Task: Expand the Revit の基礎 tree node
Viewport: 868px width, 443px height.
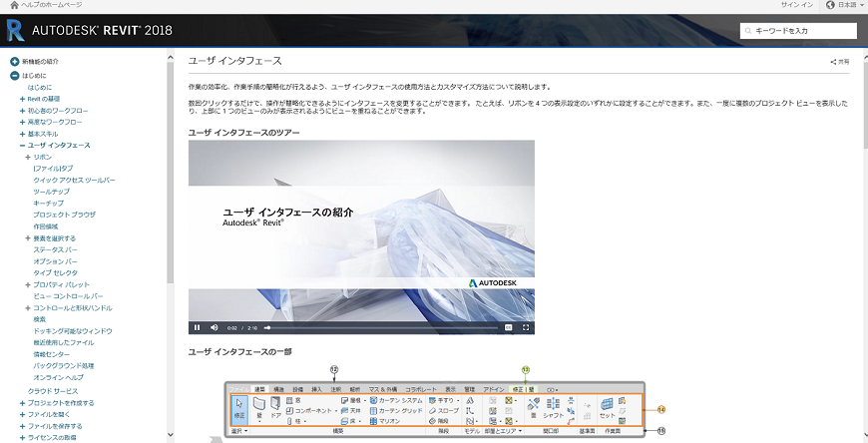Action: pos(22,99)
